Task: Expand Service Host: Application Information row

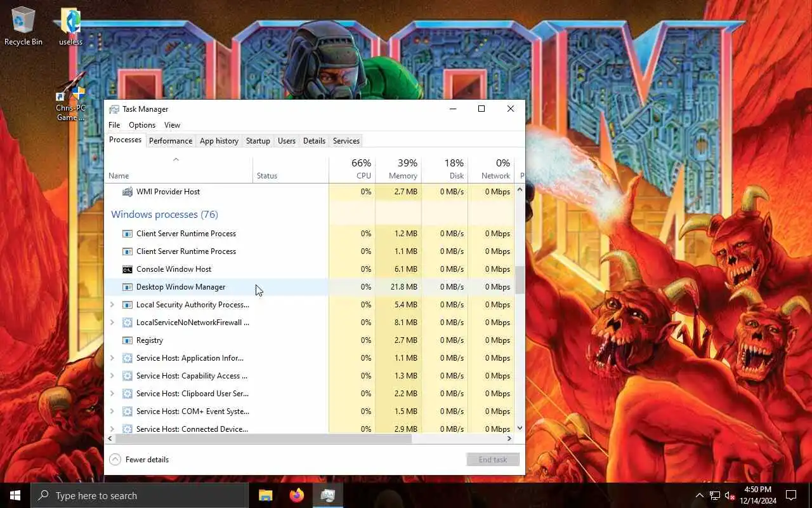Action: click(112, 358)
